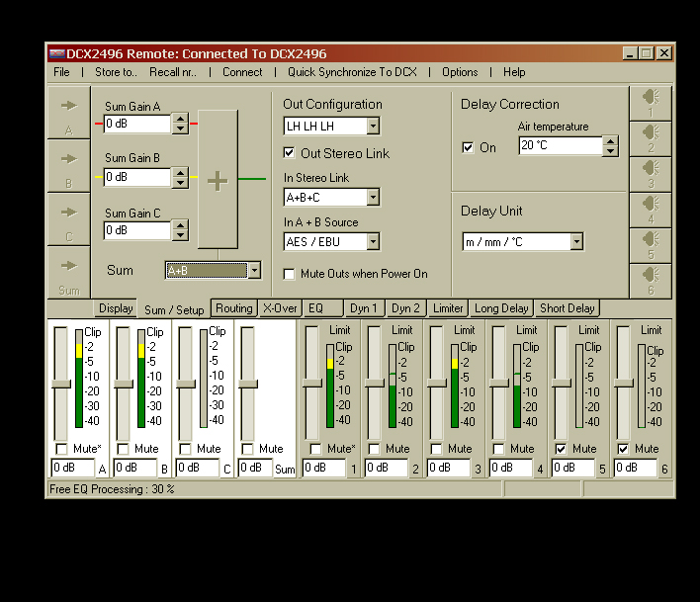Click the plus summing block
Screen dimensions: 700x602
click(x=218, y=179)
